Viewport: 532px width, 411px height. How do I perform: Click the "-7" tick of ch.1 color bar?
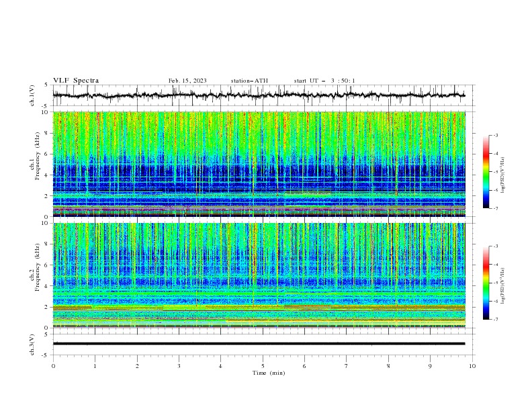495,208
